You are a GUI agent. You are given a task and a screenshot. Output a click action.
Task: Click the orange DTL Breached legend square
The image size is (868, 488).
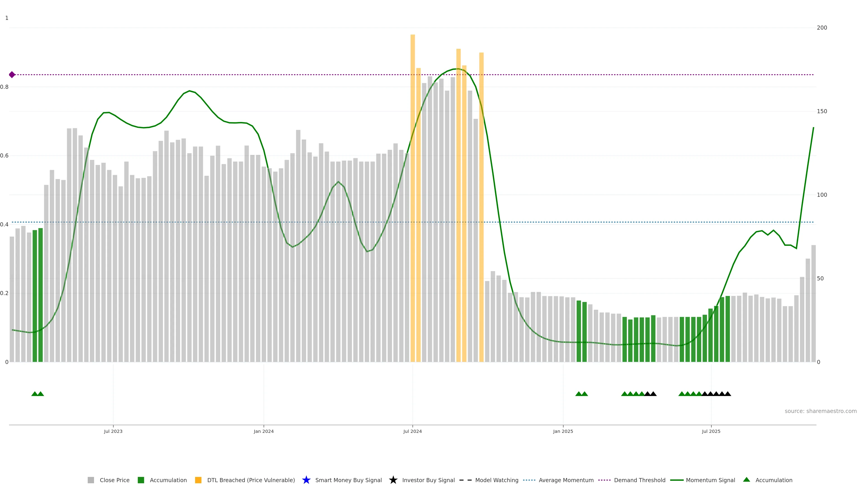pos(198,480)
